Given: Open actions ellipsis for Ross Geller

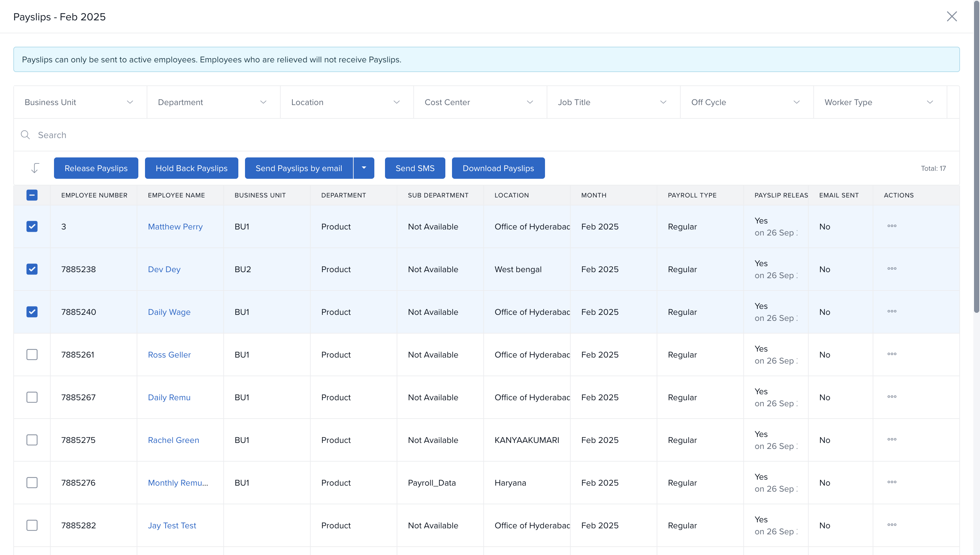Looking at the screenshot, I should [x=891, y=354].
